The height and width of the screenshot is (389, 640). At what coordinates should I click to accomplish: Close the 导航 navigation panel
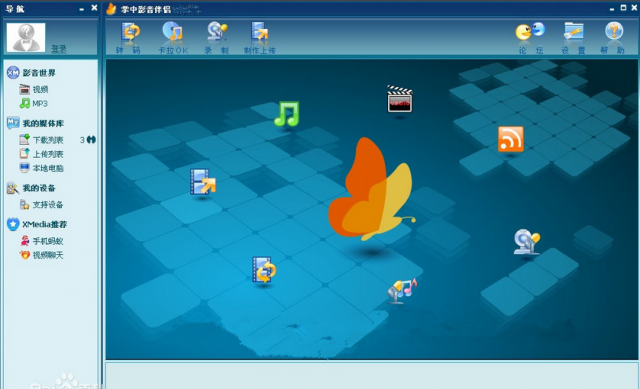94,8
